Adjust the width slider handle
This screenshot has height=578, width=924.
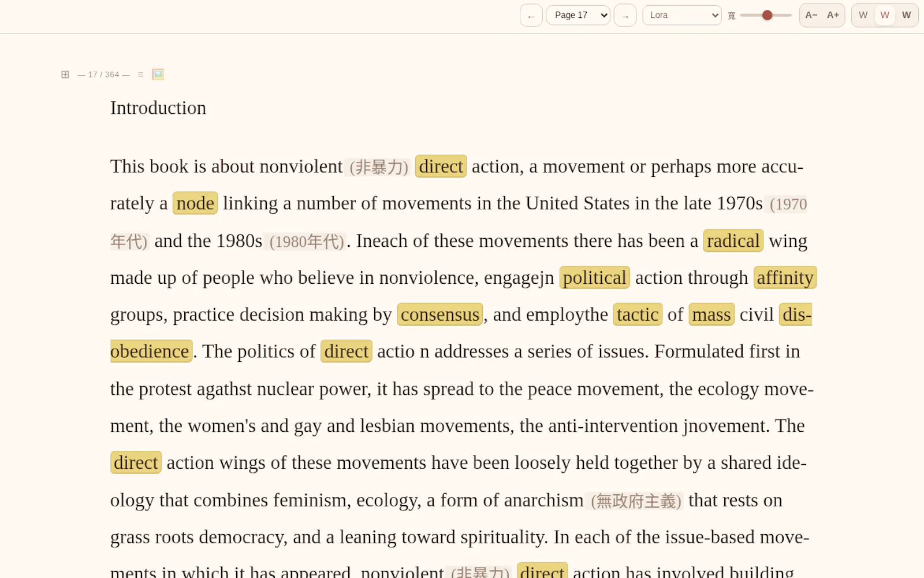click(767, 16)
